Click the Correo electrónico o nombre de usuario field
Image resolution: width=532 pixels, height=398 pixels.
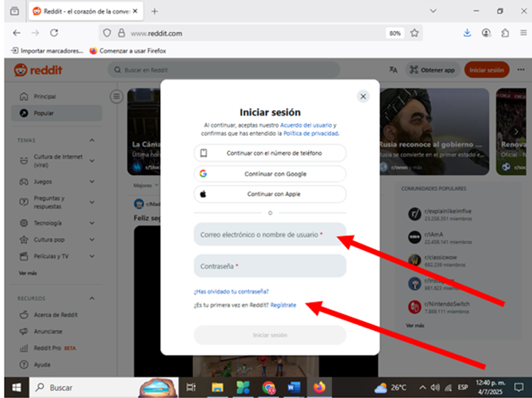tap(270, 234)
